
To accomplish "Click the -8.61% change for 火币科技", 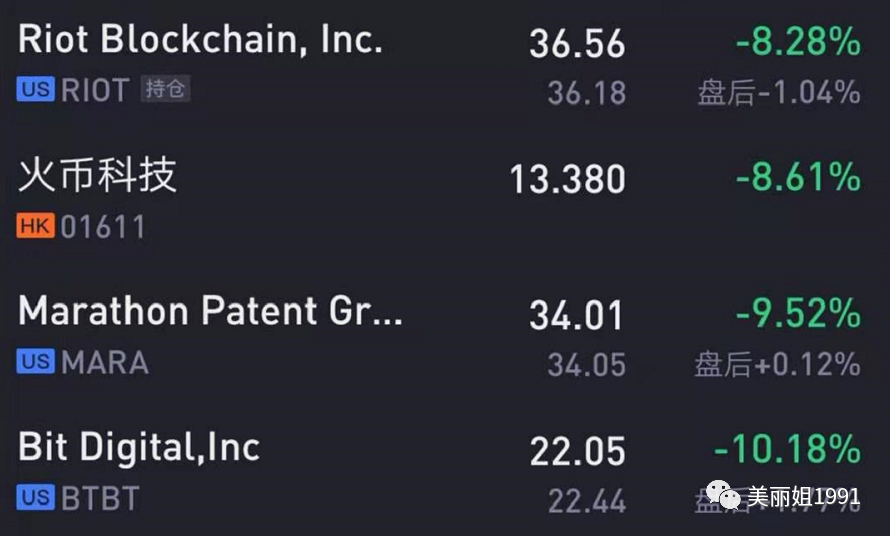I will pos(797,178).
